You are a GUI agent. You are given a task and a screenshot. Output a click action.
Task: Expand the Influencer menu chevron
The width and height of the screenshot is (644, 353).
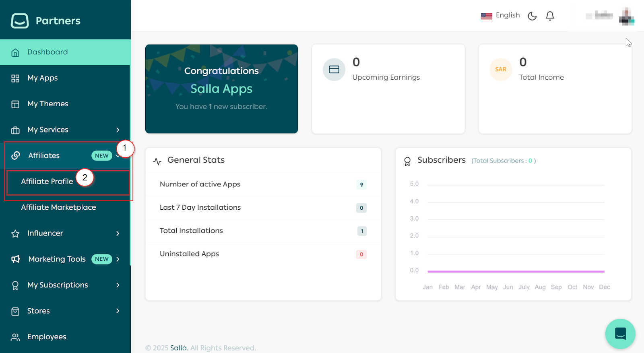(118, 233)
